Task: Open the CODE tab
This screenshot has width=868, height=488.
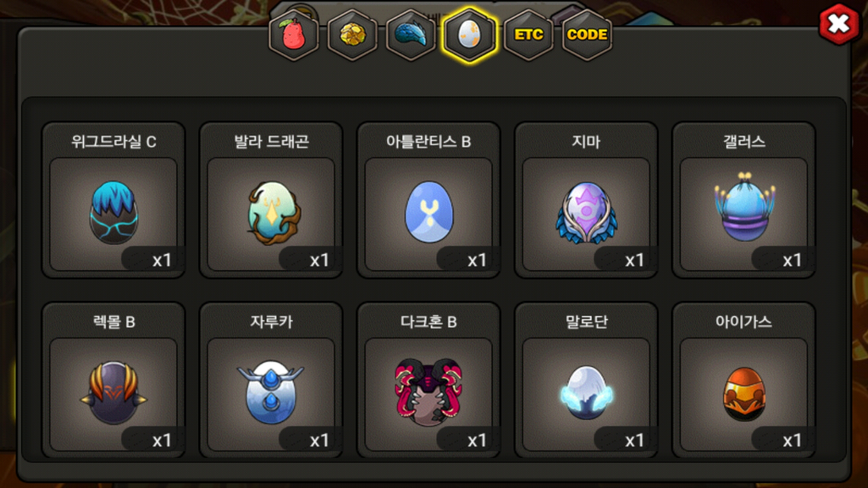Action: coord(587,35)
